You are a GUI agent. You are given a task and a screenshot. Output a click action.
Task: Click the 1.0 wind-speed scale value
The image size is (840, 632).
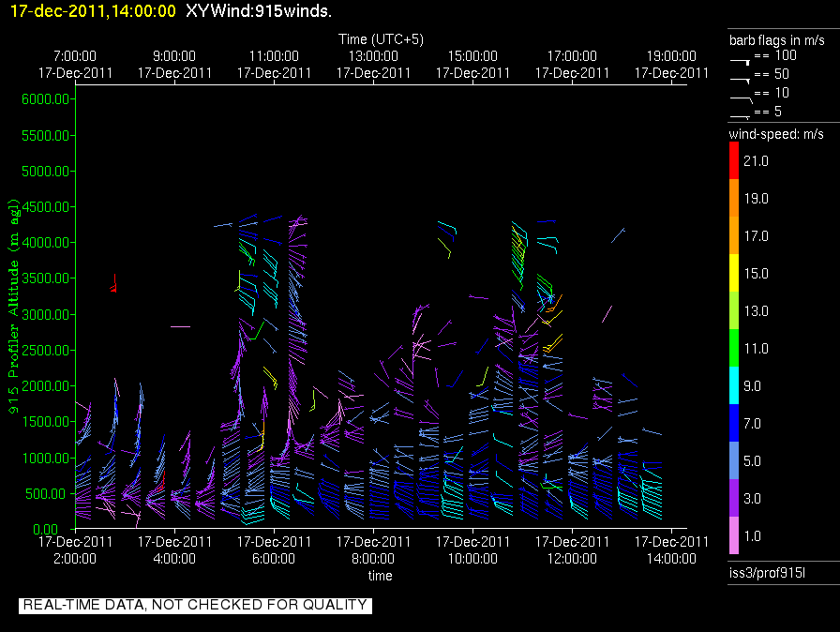[752, 536]
